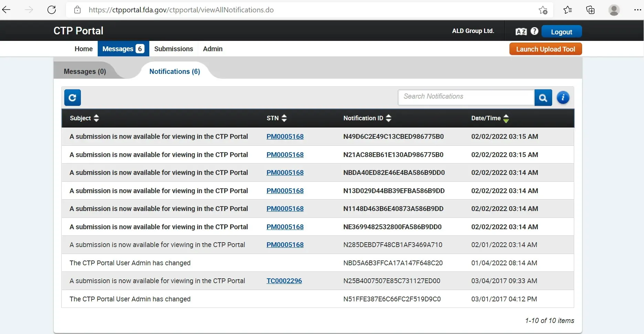Click the Date/Time column header label
This screenshot has height=334, width=644.
pos(486,118)
